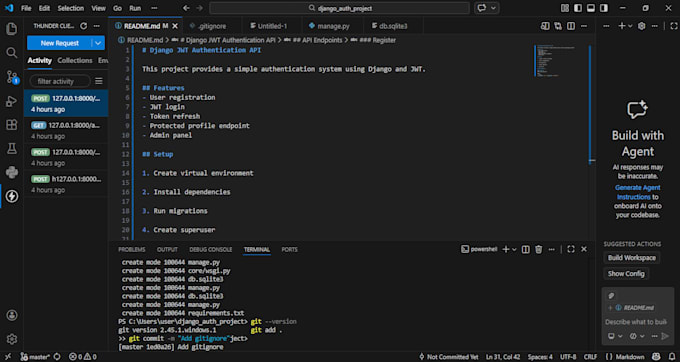Open notifications bell in status bar

(673, 357)
